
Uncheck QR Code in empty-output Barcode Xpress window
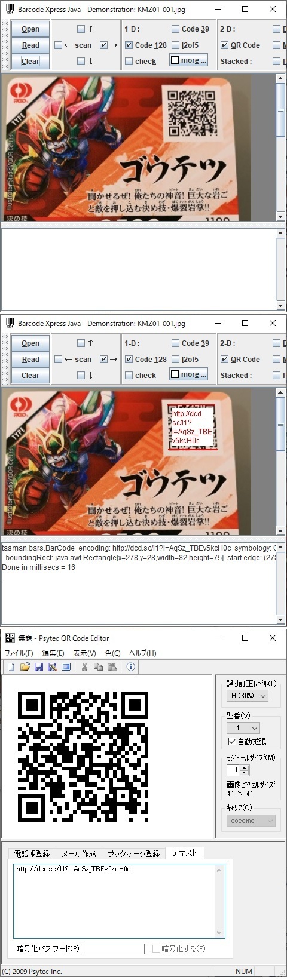click(224, 45)
